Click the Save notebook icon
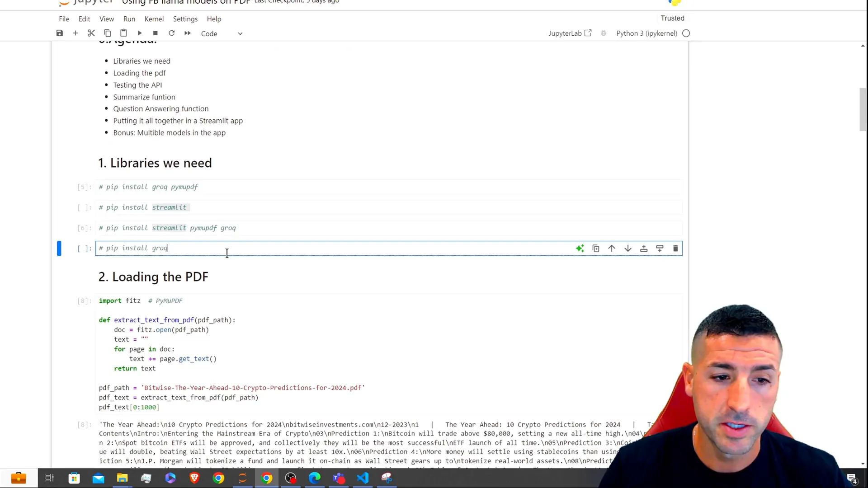 click(59, 33)
